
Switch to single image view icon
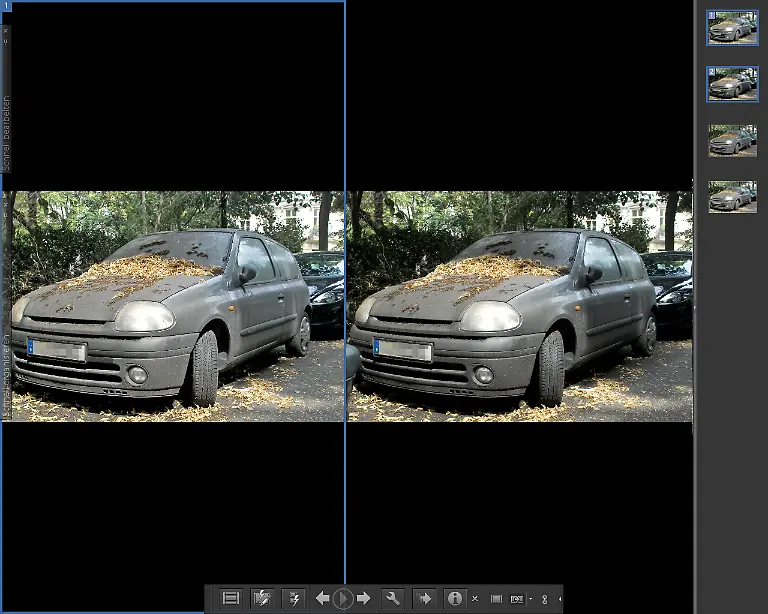[496, 599]
